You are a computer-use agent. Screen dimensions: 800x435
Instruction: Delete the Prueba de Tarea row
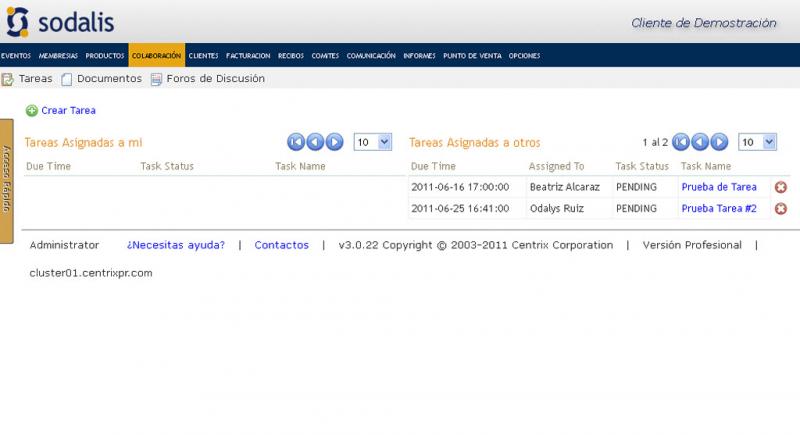781,187
